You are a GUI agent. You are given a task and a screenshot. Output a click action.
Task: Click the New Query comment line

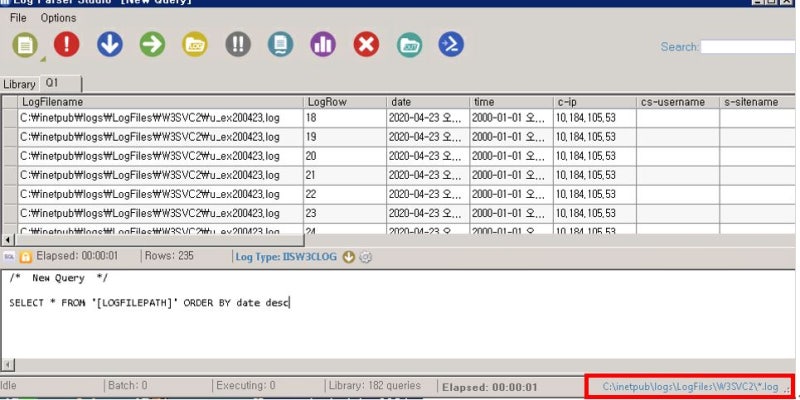(x=58, y=278)
